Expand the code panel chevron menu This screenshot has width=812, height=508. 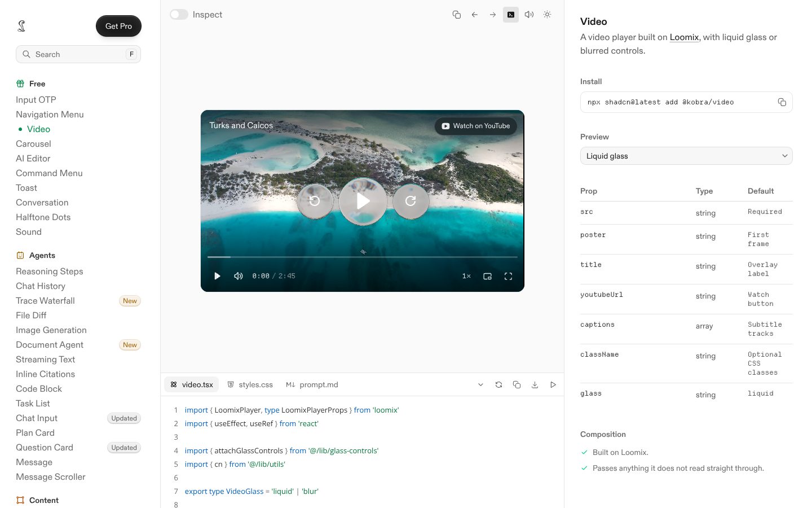(480, 384)
